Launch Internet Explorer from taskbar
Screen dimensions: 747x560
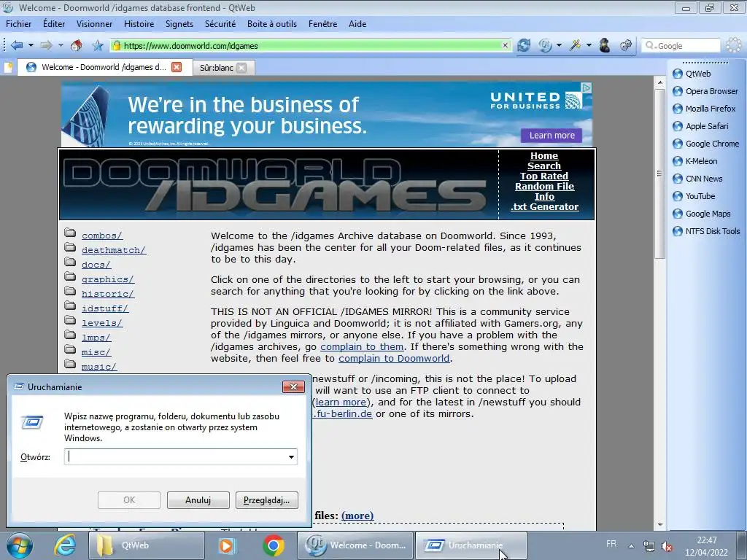65,545
